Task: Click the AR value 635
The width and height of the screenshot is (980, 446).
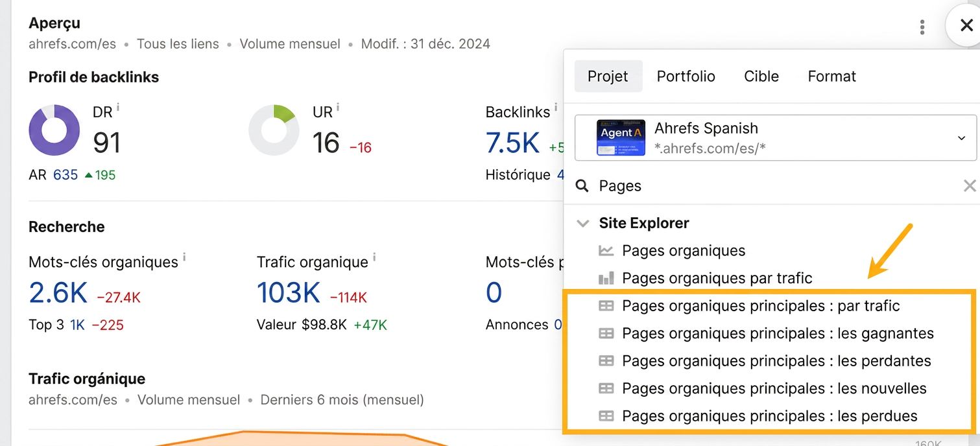Action: tap(66, 175)
